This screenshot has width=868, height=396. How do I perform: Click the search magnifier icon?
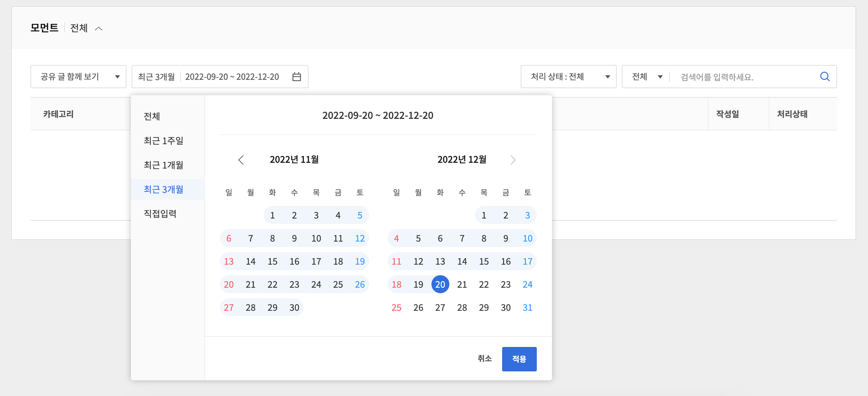825,77
